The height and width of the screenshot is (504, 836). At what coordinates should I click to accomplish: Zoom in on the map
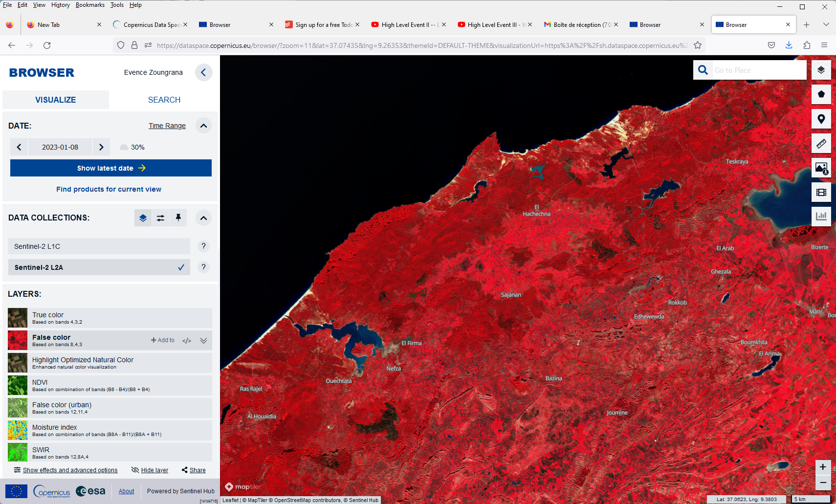(x=823, y=467)
